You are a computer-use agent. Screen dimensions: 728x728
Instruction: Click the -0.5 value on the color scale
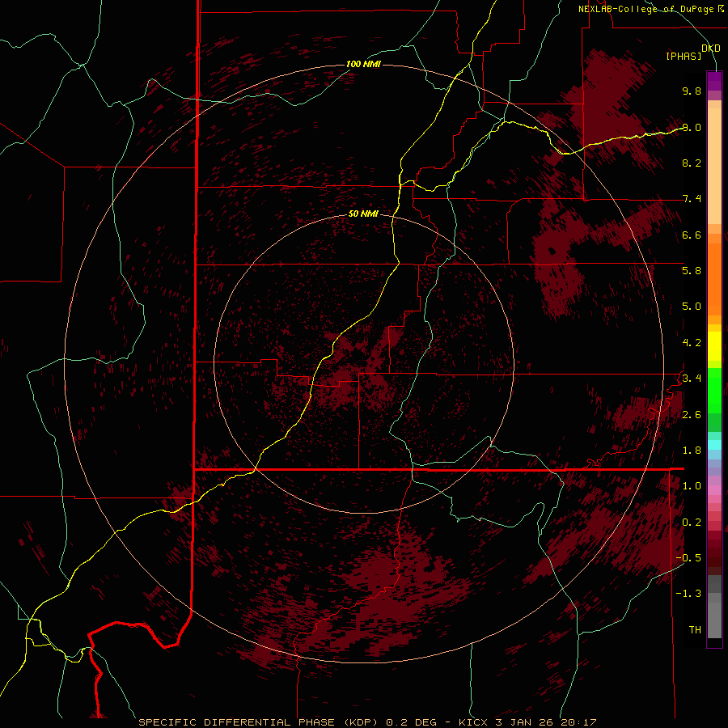pyautogui.click(x=688, y=557)
